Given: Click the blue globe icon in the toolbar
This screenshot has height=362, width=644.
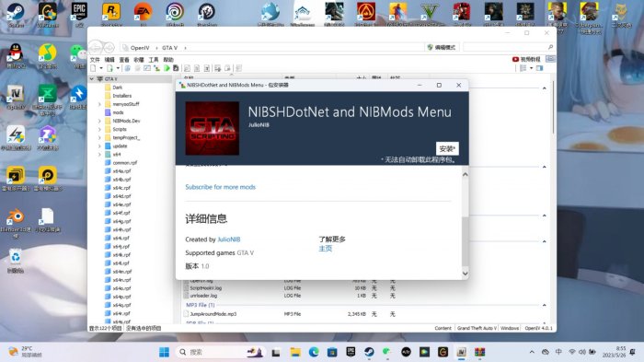Looking at the screenshot, I should (127, 68).
